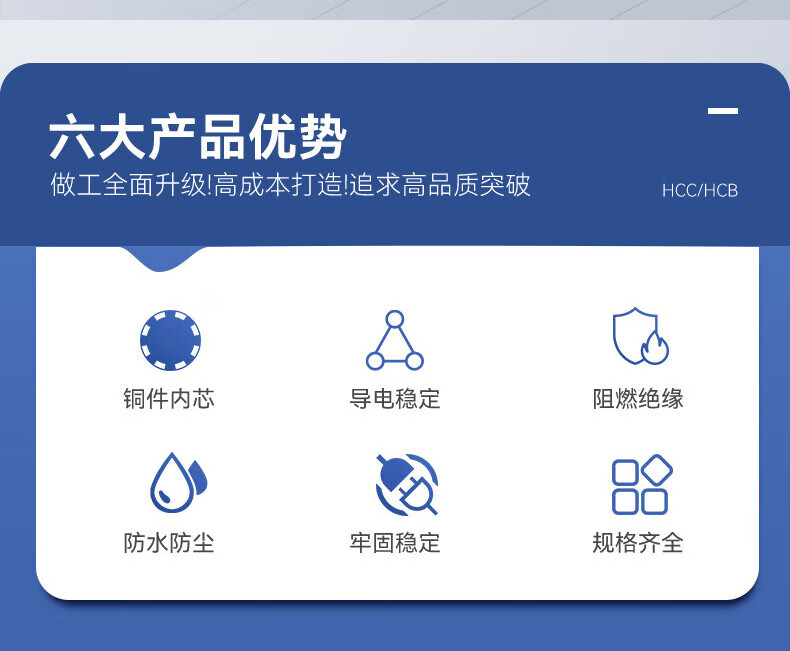Select the 导电稳定 label
The image size is (790, 651).
(x=395, y=399)
